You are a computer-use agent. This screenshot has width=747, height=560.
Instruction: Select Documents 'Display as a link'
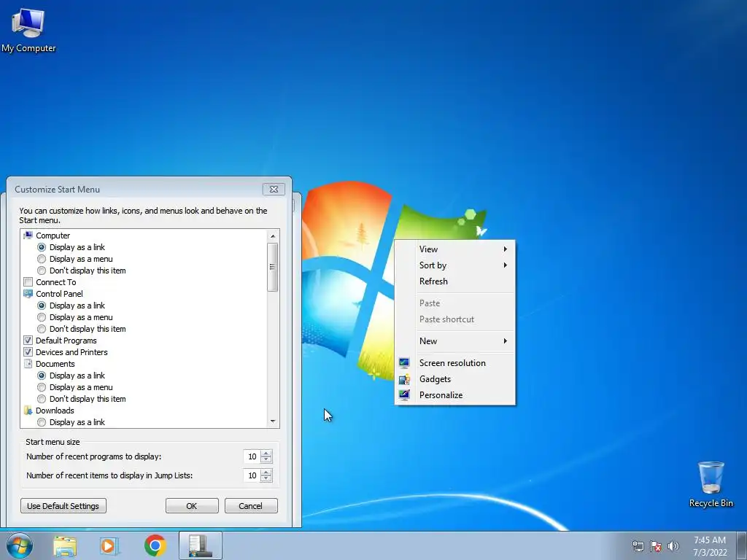42,376
